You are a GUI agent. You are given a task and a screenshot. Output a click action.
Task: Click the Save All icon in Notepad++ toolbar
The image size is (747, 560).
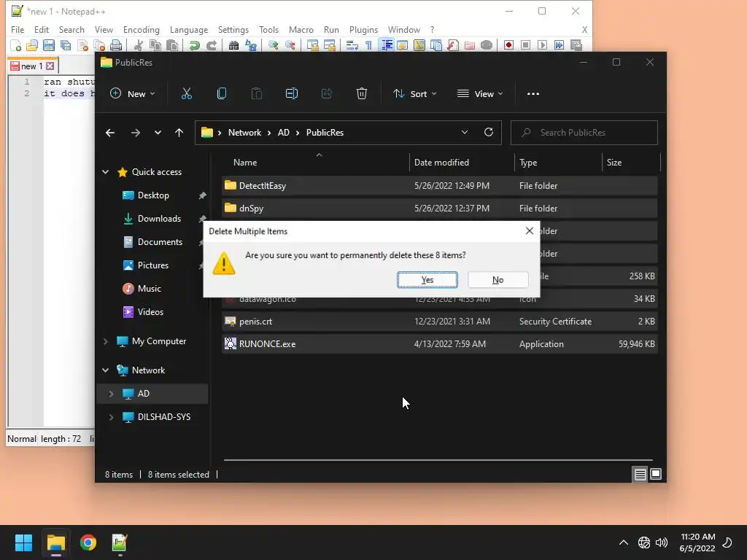[65, 45]
